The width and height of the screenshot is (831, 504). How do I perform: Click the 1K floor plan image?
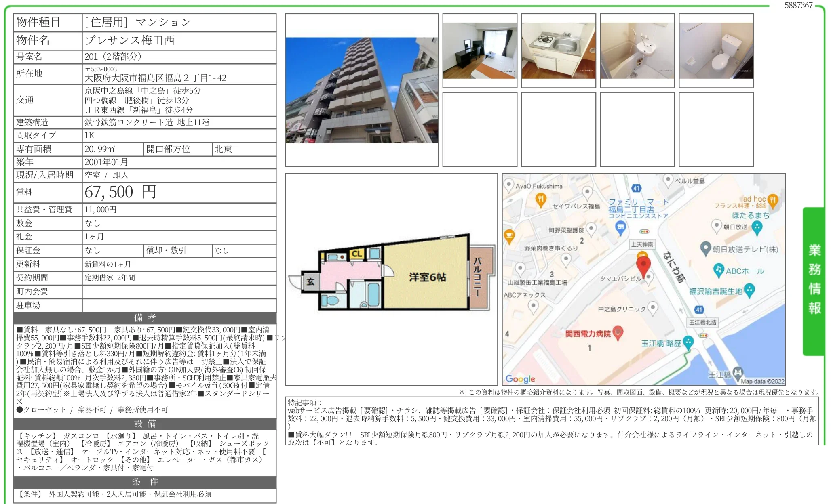coord(391,275)
